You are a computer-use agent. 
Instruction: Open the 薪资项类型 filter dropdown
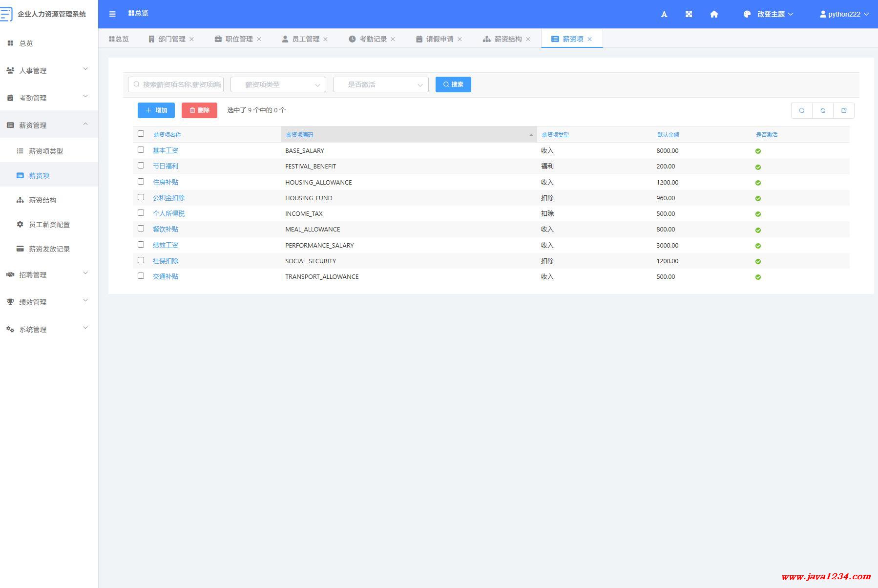(278, 84)
